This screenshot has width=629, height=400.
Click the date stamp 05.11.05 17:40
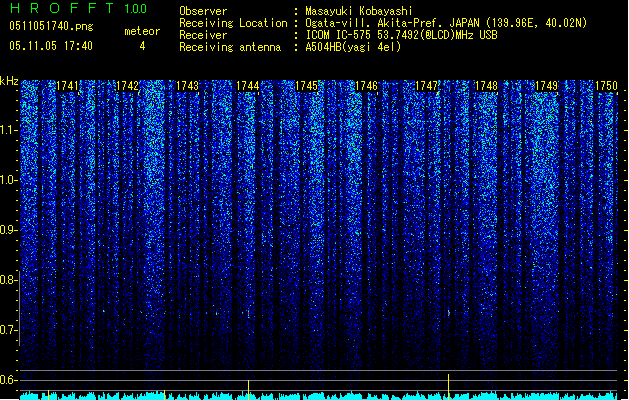51,46
